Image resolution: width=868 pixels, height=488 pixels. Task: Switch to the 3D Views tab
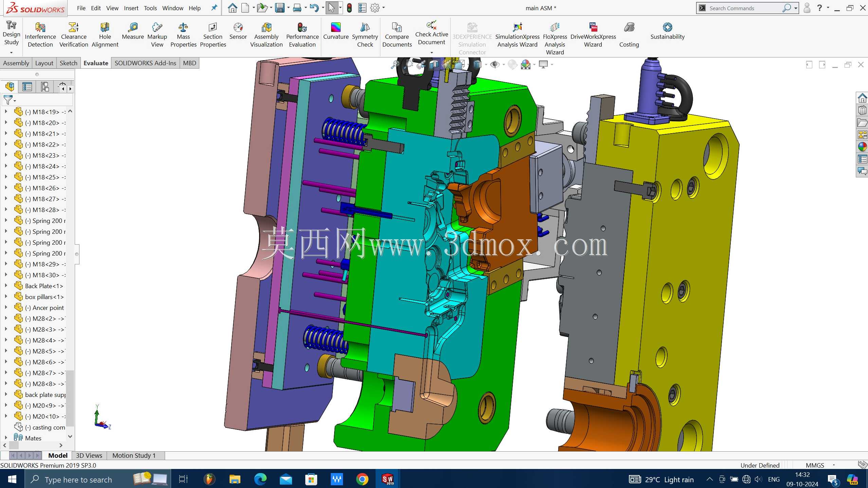[x=89, y=456]
